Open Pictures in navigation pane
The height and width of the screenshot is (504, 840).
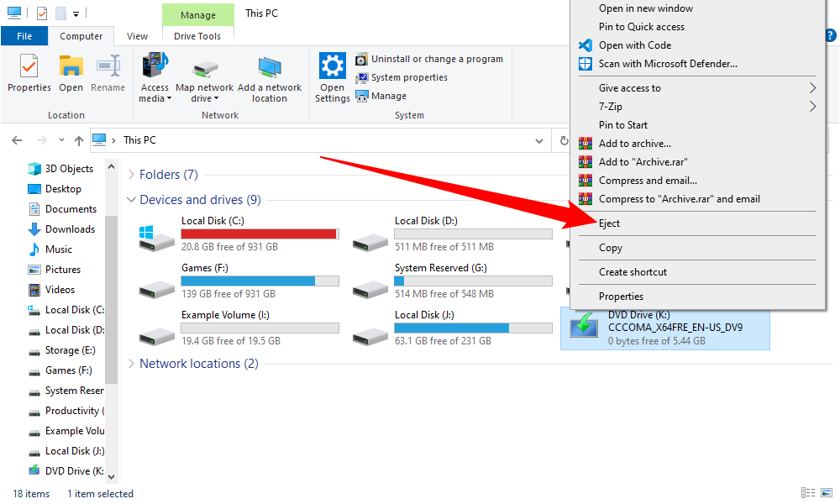click(x=54, y=270)
